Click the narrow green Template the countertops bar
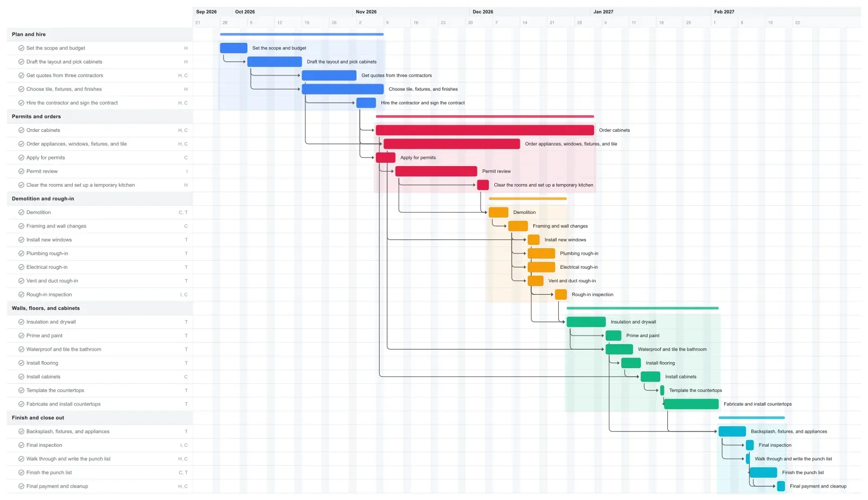The height and width of the screenshot is (500, 868). point(662,390)
